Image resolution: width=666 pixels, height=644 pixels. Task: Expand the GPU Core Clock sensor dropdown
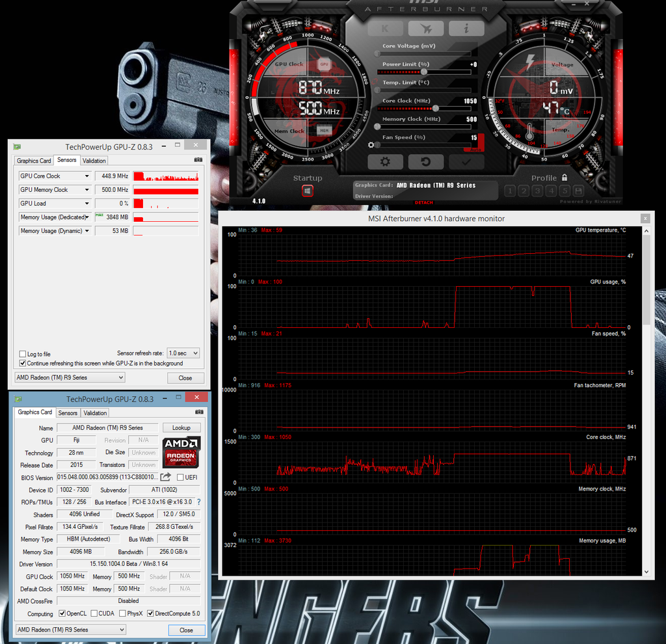[x=87, y=176]
